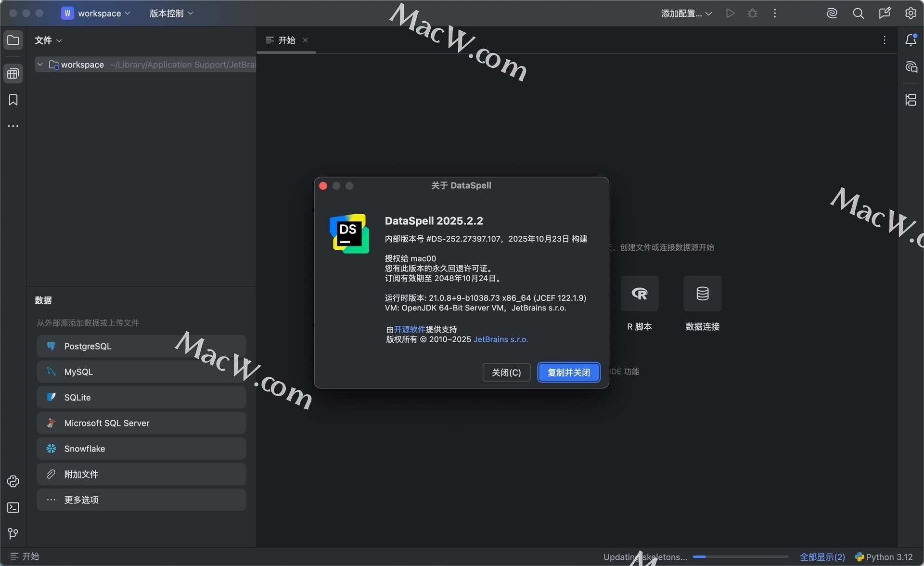Open the version control dropdown menu
Image resolution: width=924 pixels, height=566 pixels.
(171, 13)
